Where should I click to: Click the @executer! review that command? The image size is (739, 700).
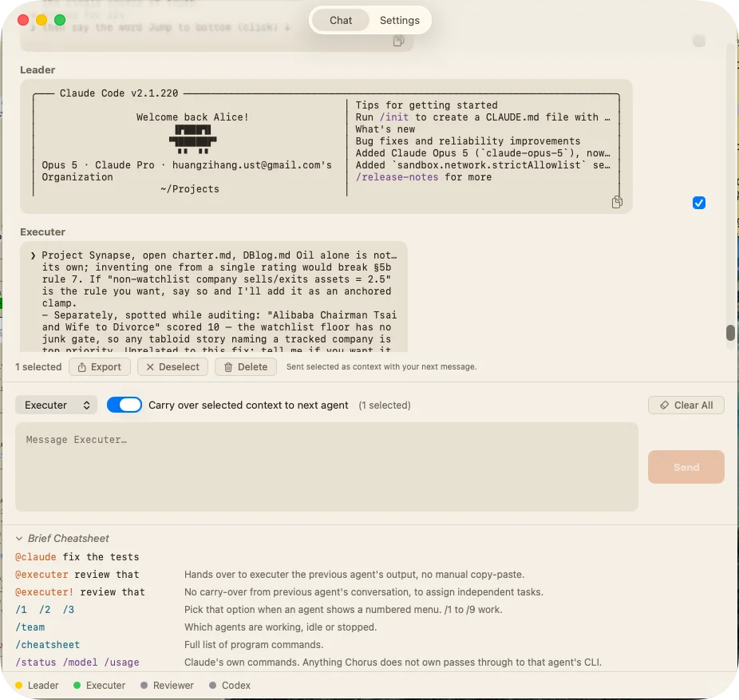click(x=80, y=591)
